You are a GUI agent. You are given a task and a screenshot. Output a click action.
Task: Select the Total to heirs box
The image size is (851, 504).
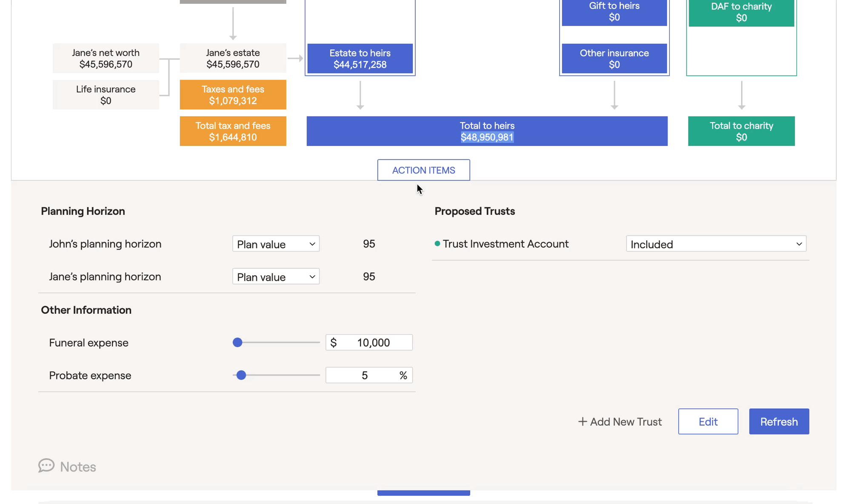coord(487,131)
